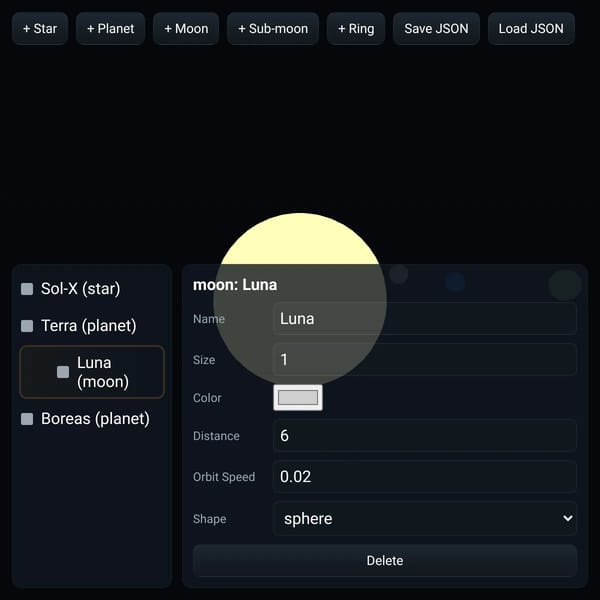Click the yellow star in the viewport
The width and height of the screenshot is (600, 600).
pos(300,241)
